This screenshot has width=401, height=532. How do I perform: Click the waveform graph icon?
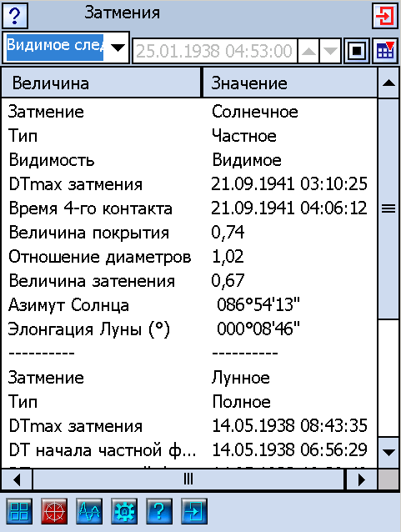coord(89,511)
